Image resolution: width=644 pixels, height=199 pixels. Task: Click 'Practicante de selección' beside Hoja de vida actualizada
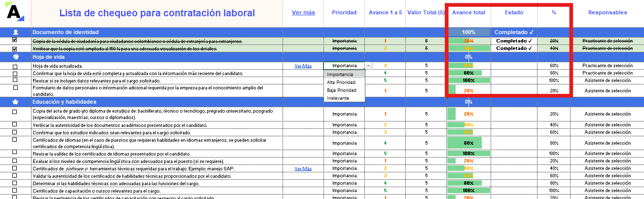click(x=607, y=66)
